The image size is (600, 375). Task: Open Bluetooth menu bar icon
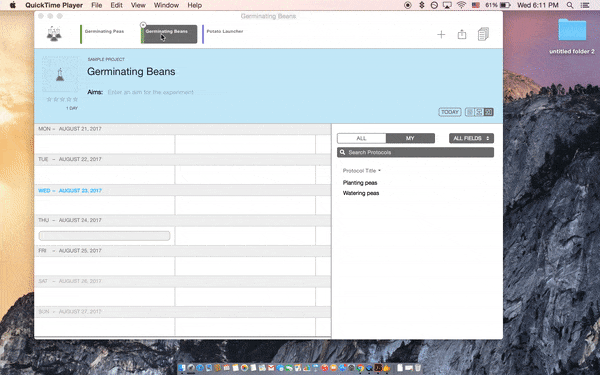click(422, 5)
